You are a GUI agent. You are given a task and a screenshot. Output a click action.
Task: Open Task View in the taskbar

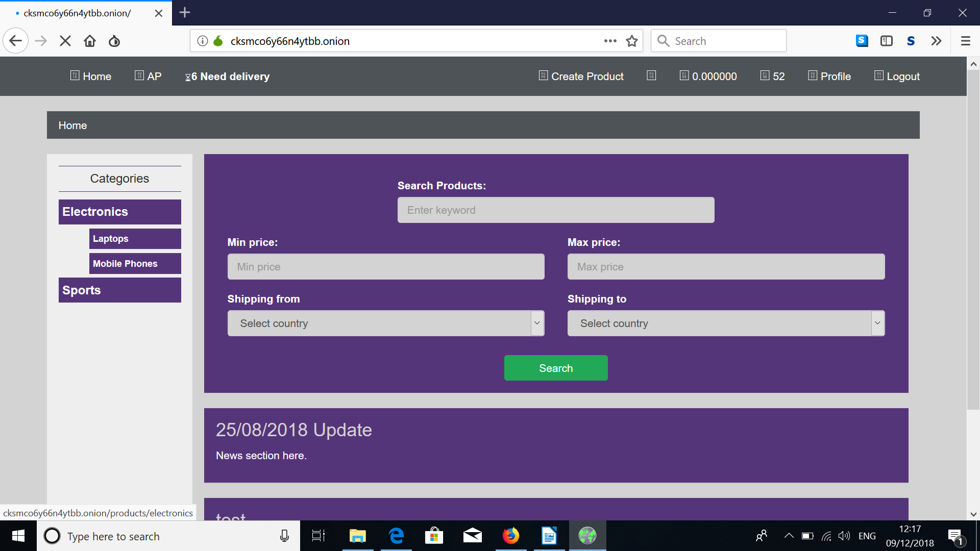[x=318, y=536]
